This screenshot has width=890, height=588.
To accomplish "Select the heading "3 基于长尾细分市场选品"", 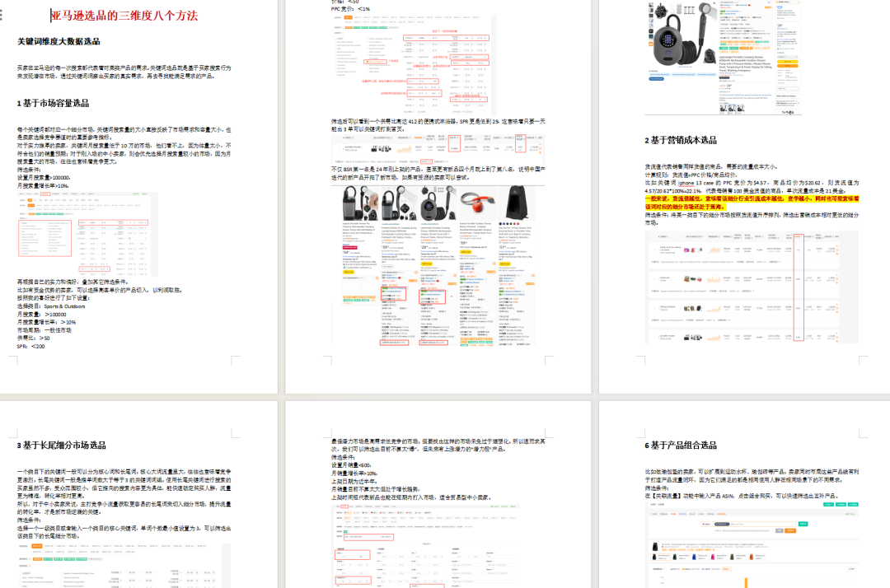I will point(62,445).
